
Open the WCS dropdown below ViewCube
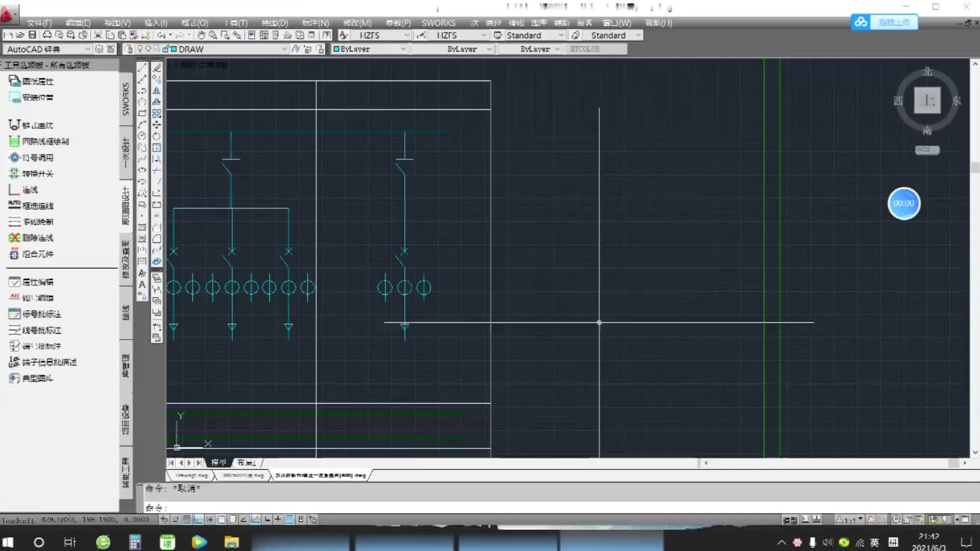927,149
